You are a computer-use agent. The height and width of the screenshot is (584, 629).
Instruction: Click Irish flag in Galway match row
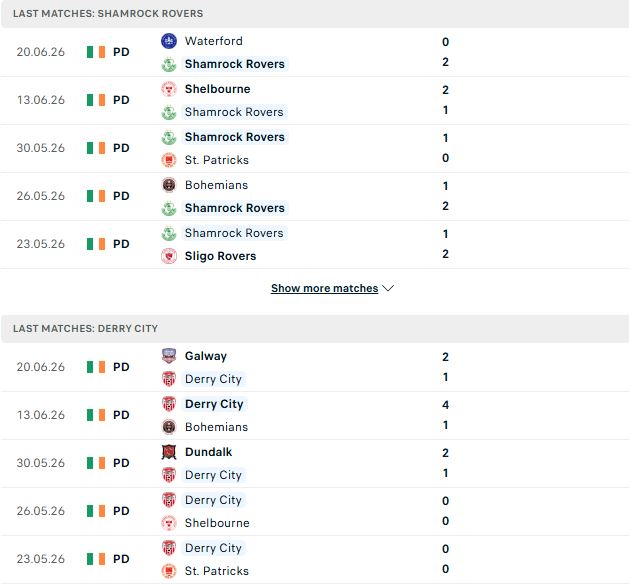coord(96,367)
